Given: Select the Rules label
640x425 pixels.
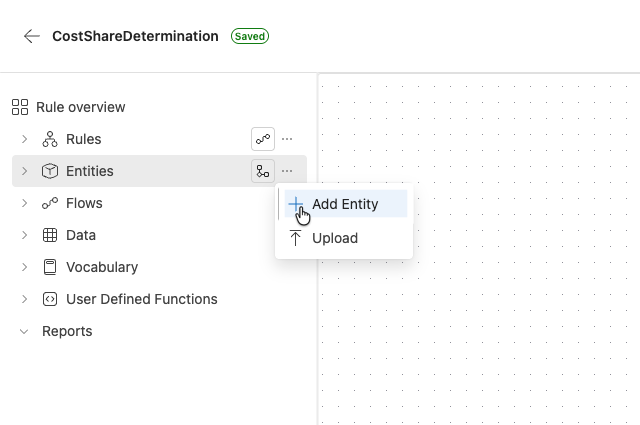Looking at the screenshot, I should tap(84, 139).
